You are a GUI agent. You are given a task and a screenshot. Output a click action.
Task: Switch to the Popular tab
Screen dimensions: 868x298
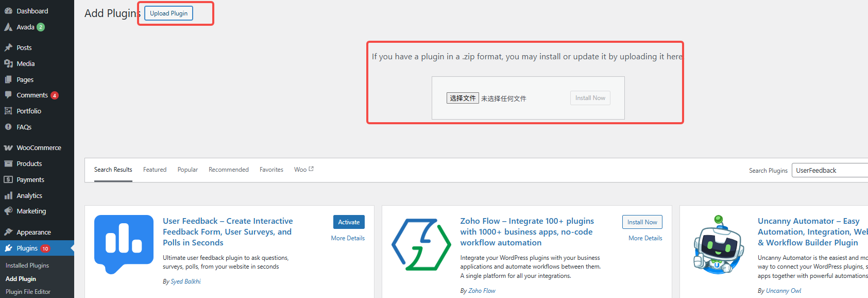(x=188, y=170)
